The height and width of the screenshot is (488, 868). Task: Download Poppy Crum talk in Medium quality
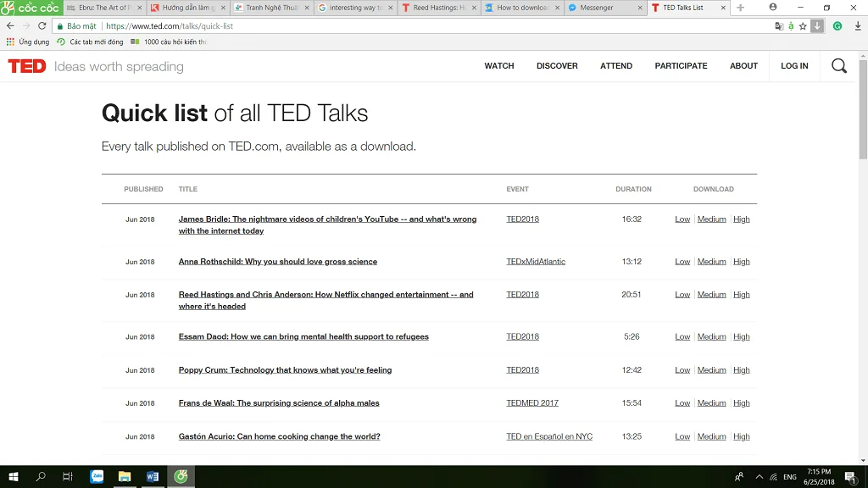(x=711, y=370)
